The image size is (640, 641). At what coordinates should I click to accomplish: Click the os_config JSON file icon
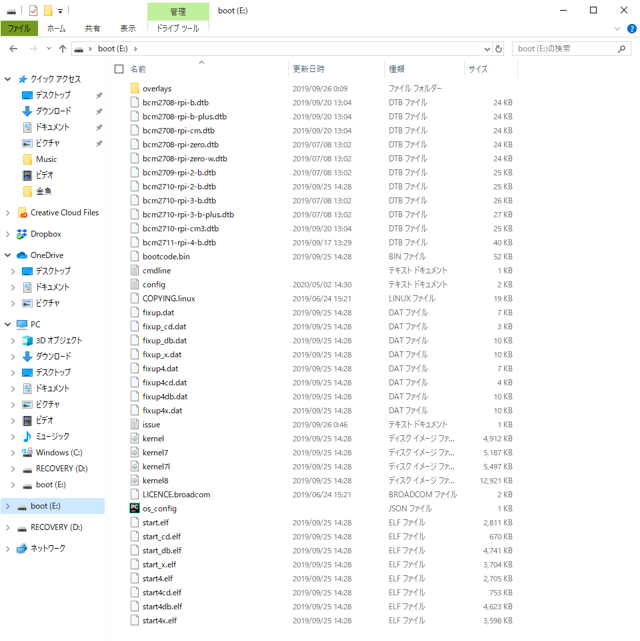pyautogui.click(x=134, y=508)
